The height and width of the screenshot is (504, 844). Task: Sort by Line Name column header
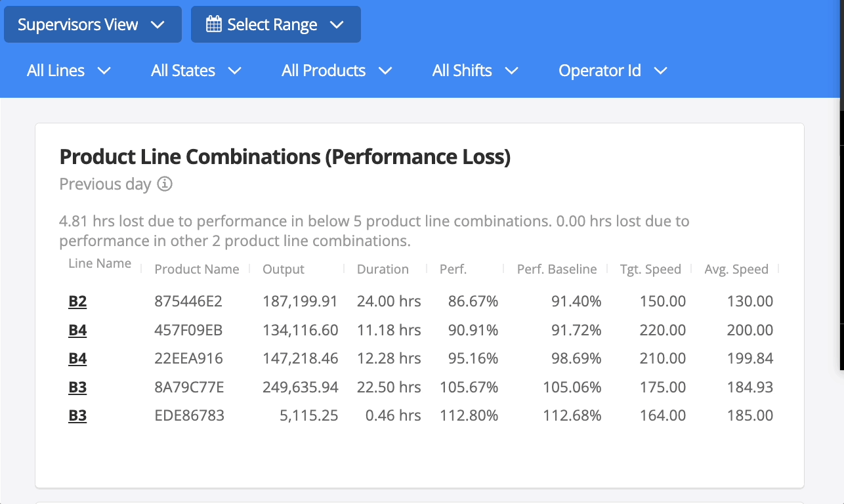[x=100, y=264]
